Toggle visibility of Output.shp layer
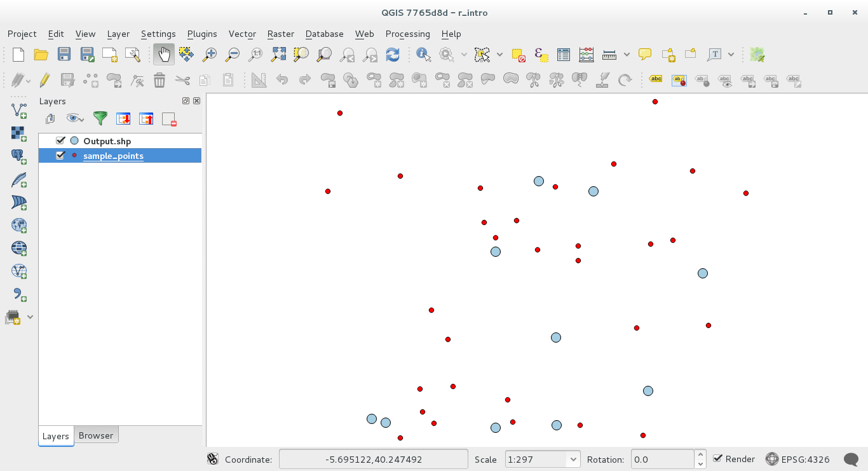 click(61, 140)
